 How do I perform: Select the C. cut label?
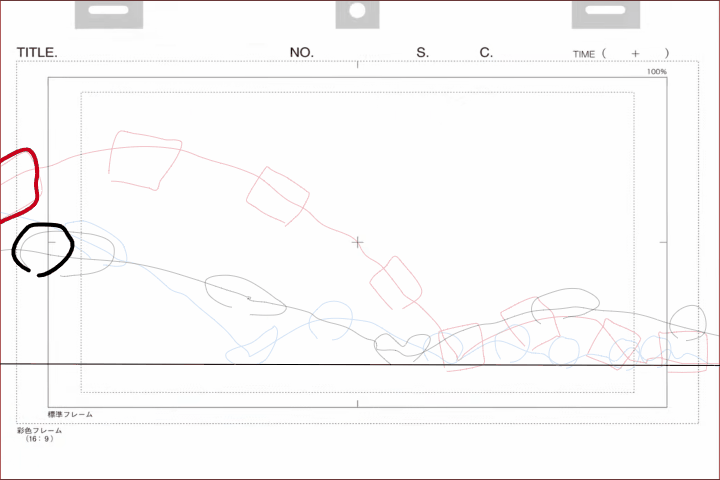[486, 53]
